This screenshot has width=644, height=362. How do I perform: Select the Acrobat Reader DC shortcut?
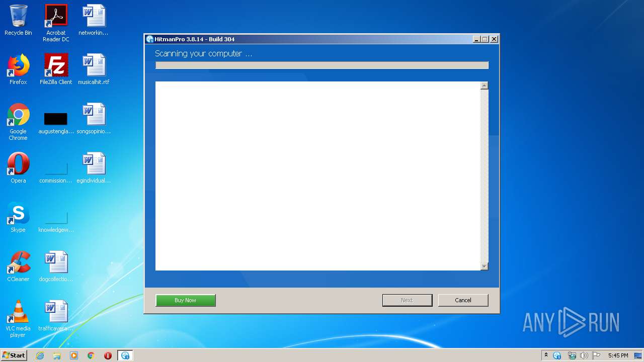(x=56, y=23)
